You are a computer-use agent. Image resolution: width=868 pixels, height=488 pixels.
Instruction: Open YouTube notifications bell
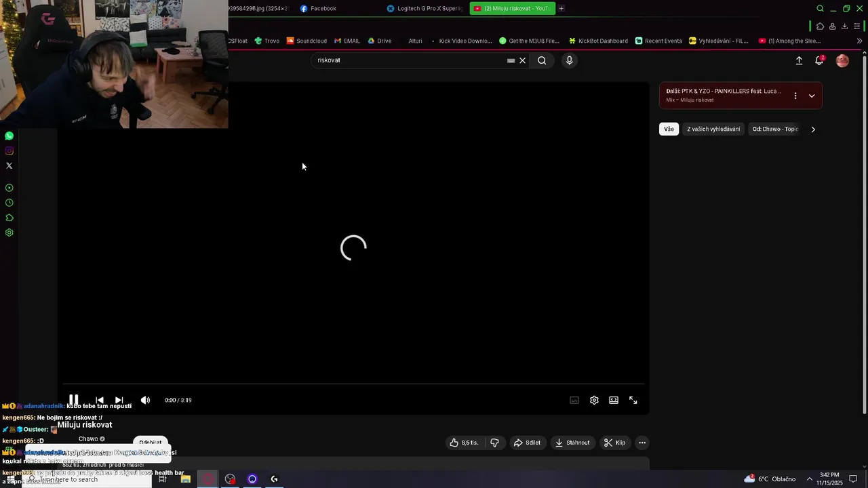tap(819, 60)
